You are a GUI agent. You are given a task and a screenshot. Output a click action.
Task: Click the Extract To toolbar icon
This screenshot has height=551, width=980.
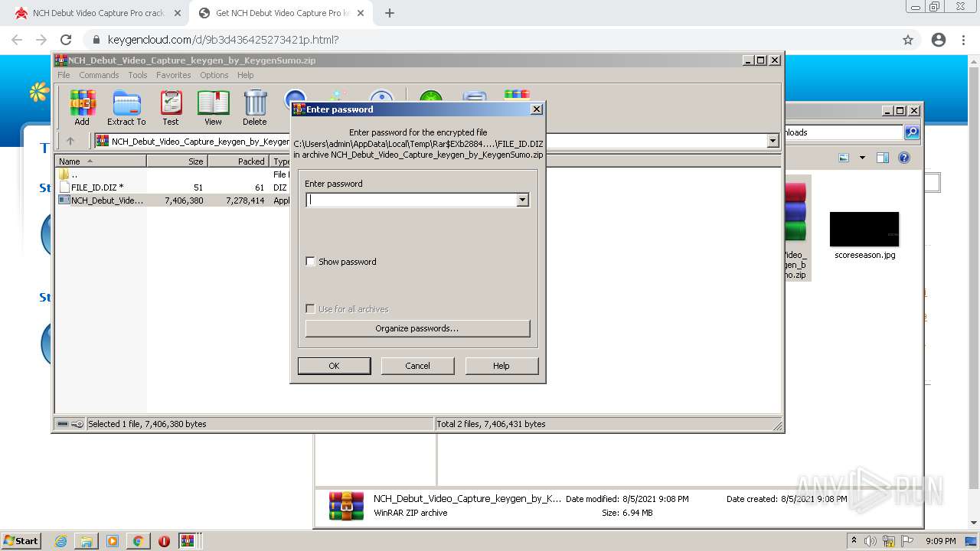(126, 107)
